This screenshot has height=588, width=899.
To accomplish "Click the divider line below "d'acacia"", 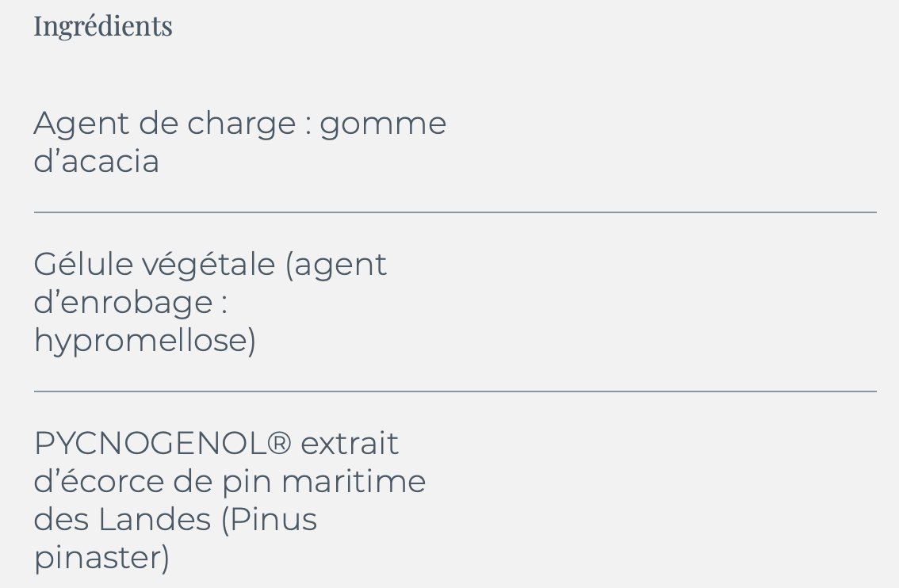I will pos(455,212).
